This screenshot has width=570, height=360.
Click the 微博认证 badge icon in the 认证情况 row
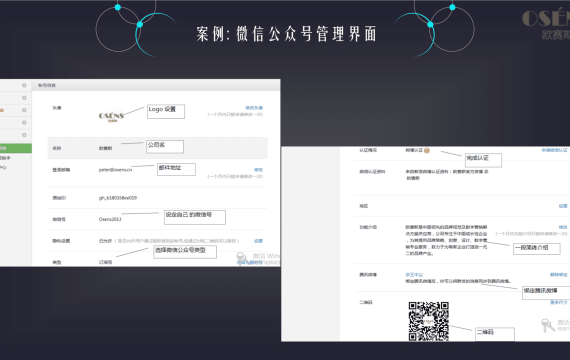(x=427, y=150)
